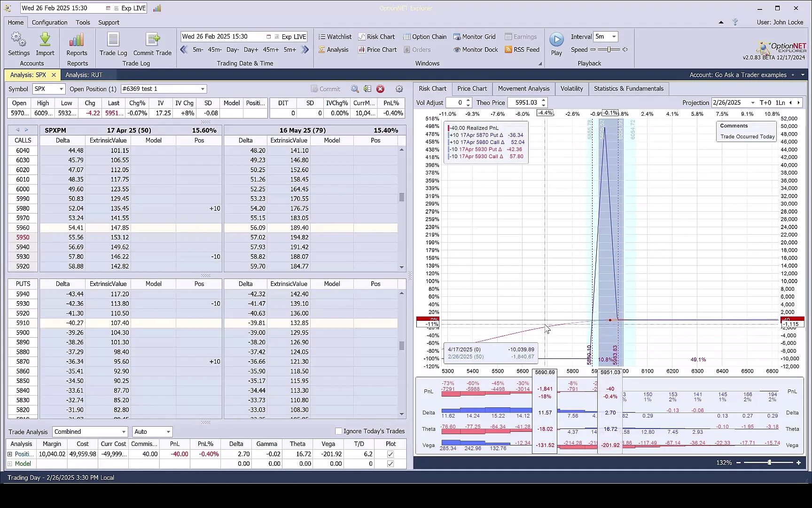812x508 pixels.
Task: Advance one day with Day+ button
Action: tap(251, 49)
